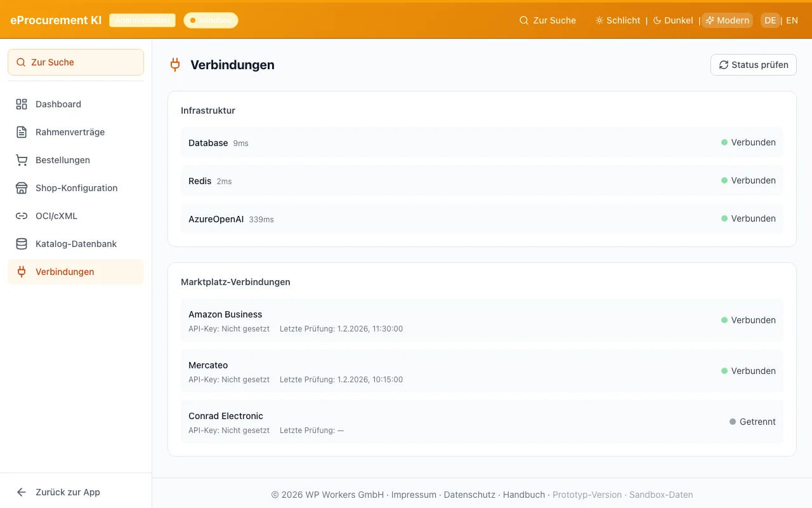Toggle the Sandbox badge in the header
This screenshot has height=508, width=812.
click(211, 20)
